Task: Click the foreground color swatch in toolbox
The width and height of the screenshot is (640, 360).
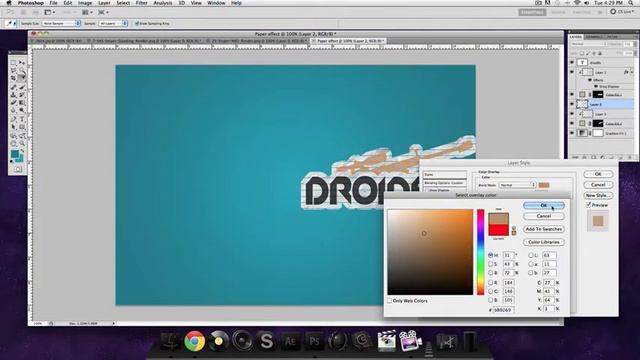Action: point(15,154)
